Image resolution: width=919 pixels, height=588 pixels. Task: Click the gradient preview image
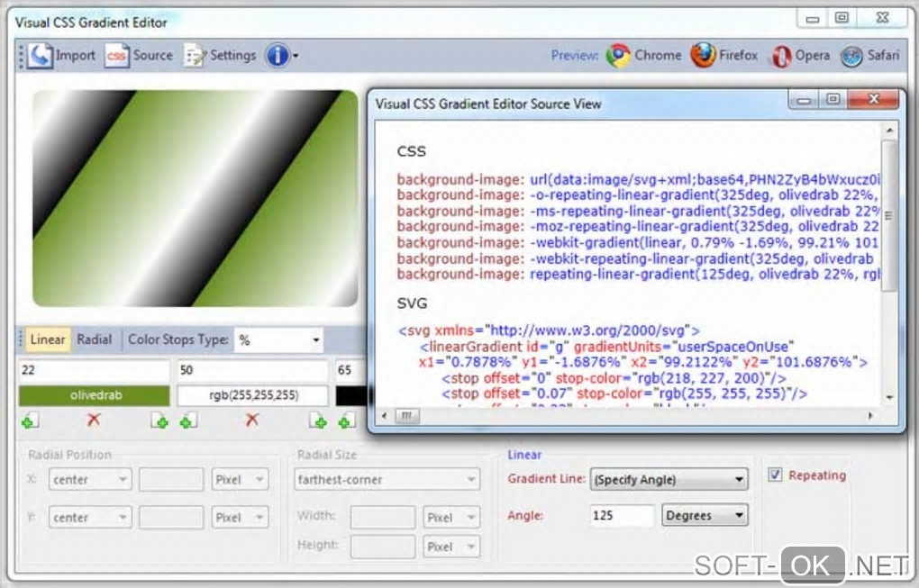[x=196, y=198]
